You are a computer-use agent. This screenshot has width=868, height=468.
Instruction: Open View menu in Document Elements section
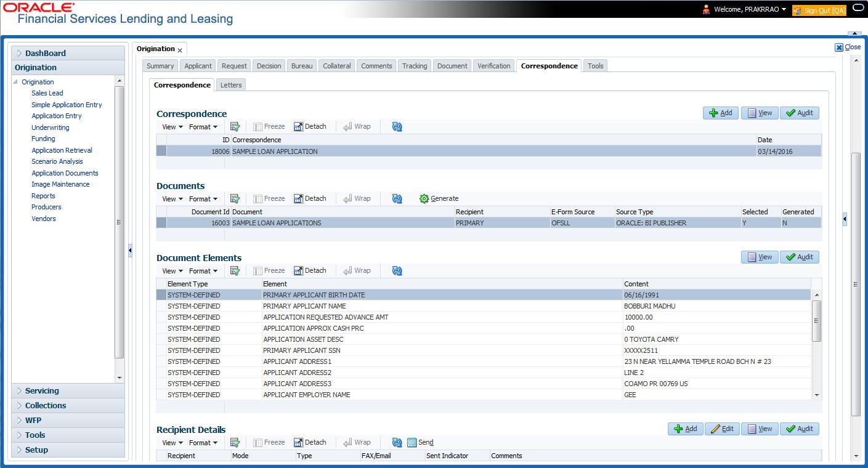pyautogui.click(x=172, y=271)
